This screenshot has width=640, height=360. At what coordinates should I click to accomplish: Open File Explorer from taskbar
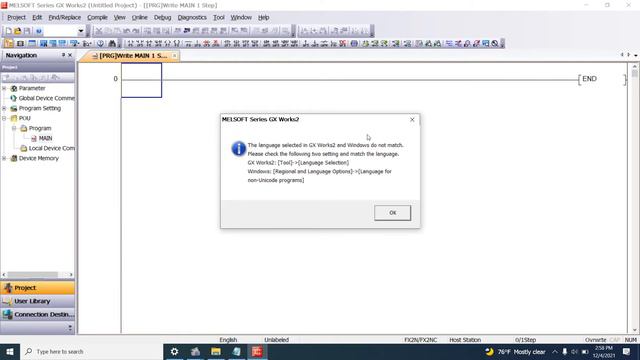pyautogui.click(x=216, y=351)
